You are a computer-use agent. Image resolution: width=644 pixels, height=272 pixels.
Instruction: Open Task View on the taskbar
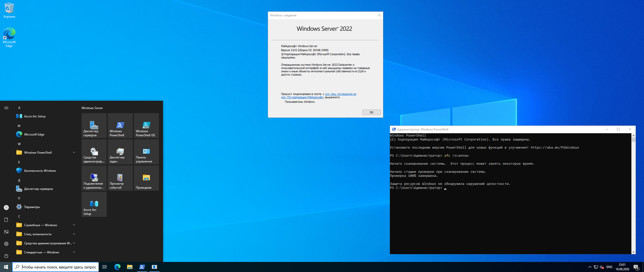(105, 267)
